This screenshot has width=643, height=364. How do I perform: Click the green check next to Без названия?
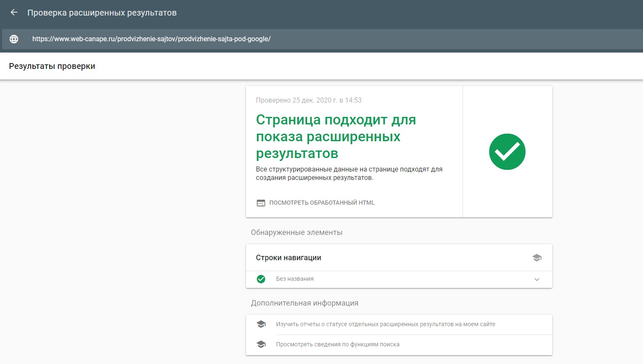[261, 279]
